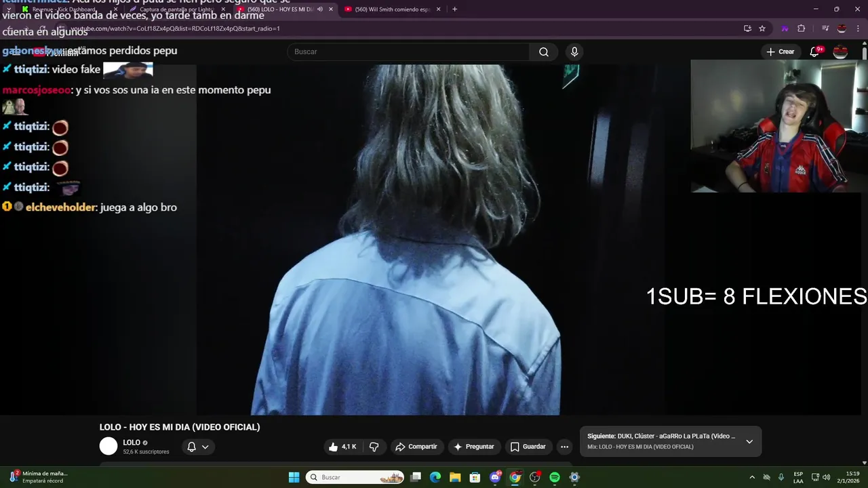Save video with Guardar button
This screenshot has height=488, width=868.
(528, 447)
